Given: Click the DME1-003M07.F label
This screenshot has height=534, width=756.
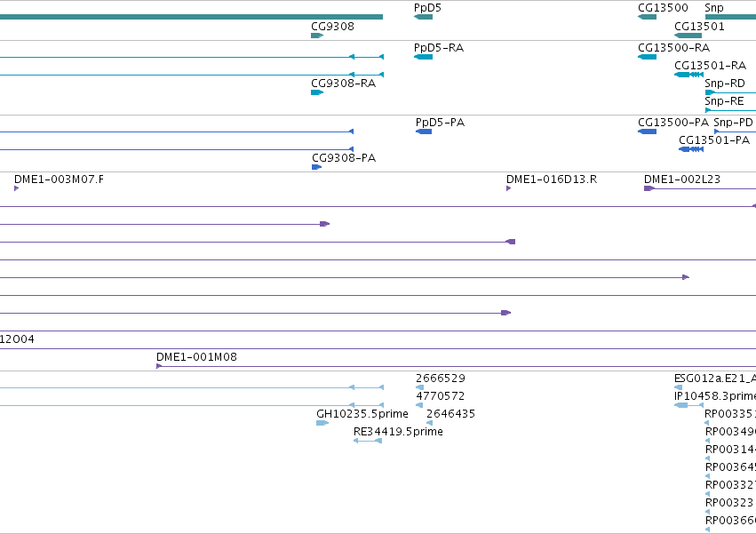Looking at the screenshot, I should 59,179.
